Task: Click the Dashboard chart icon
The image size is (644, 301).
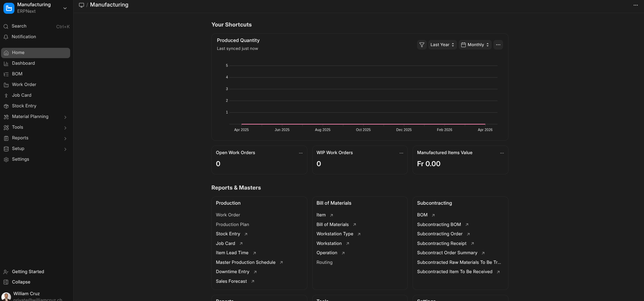Action: 6,64
